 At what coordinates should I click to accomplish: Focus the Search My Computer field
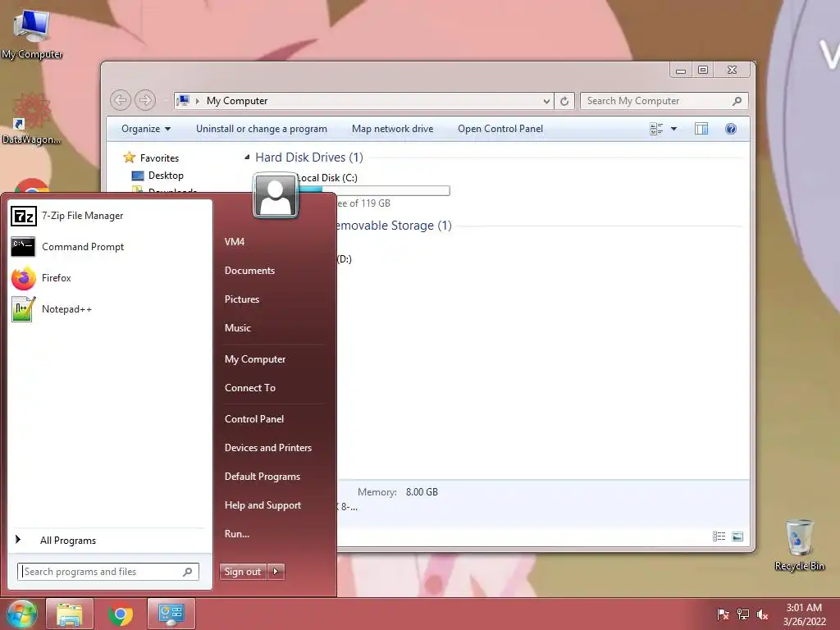point(664,101)
